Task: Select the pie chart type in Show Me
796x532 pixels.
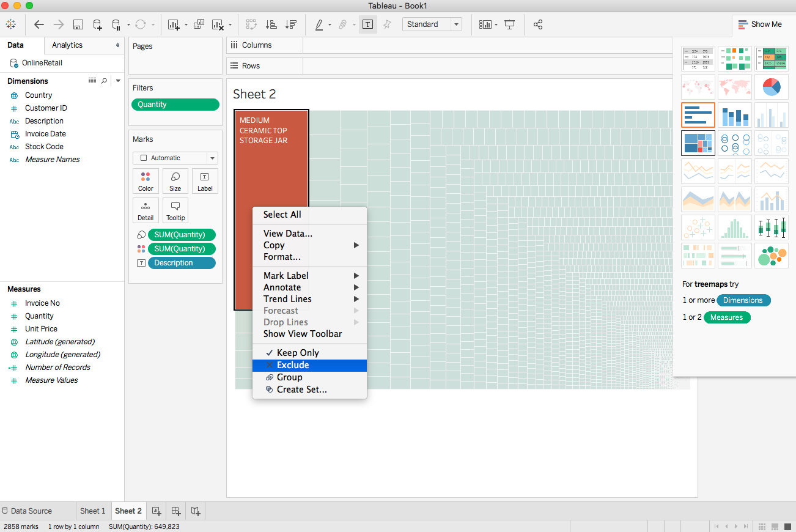Action: point(771,86)
